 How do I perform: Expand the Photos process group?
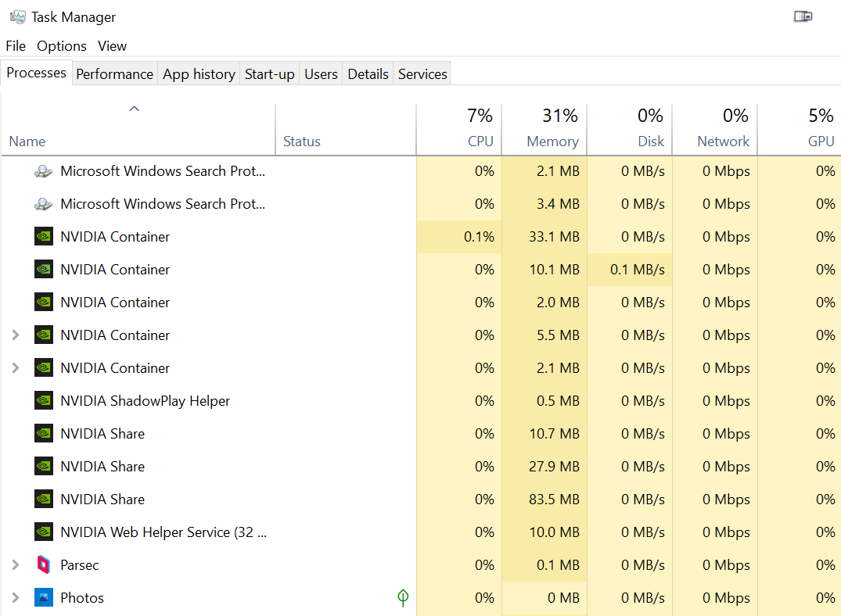15,597
